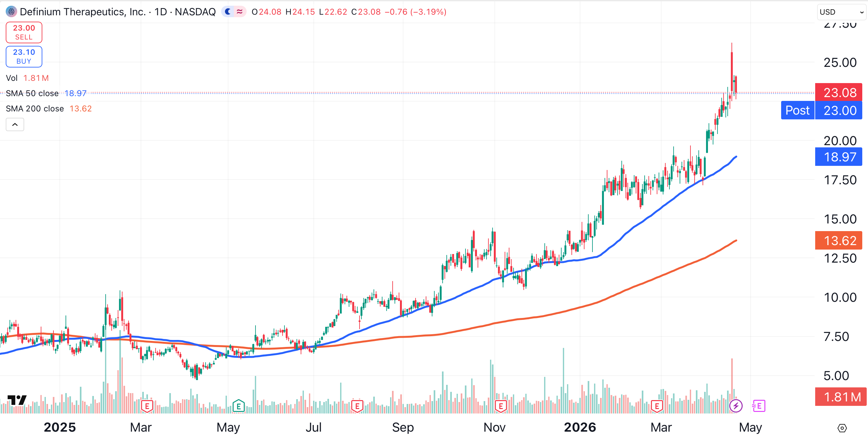Open the March 2025 earnings marker

coord(147,406)
